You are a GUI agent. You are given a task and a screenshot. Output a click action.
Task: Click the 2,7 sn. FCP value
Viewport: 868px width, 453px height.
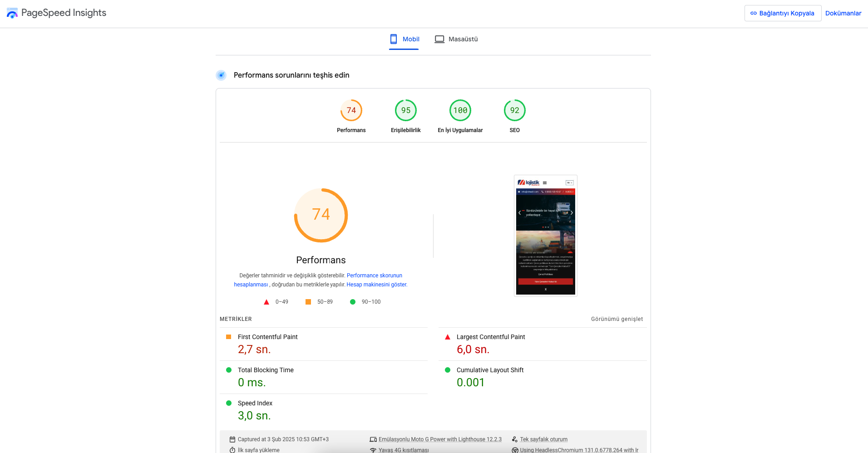click(254, 350)
